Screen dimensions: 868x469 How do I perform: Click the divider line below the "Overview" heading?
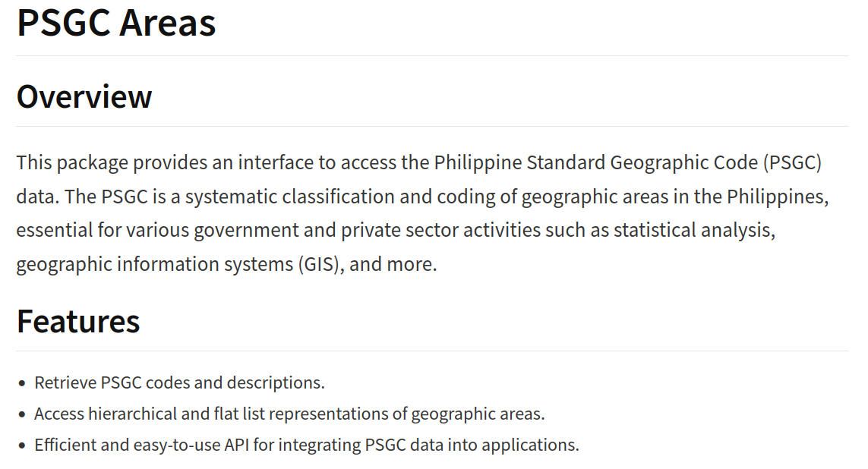click(432, 126)
